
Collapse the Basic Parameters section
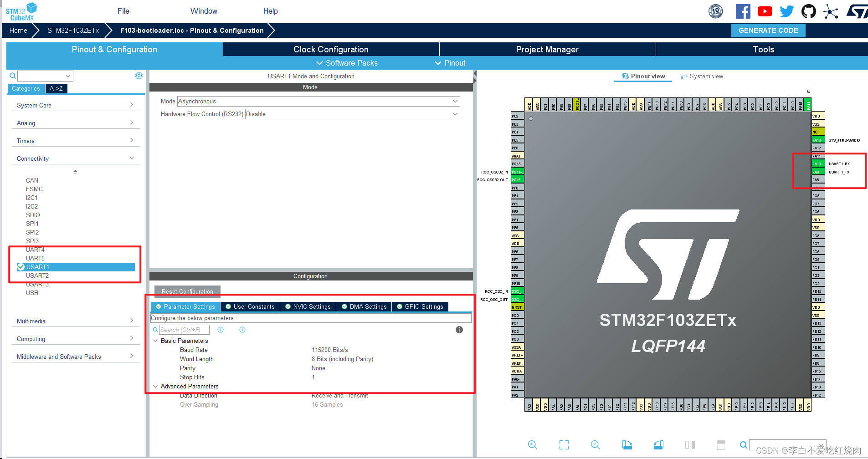[155, 341]
